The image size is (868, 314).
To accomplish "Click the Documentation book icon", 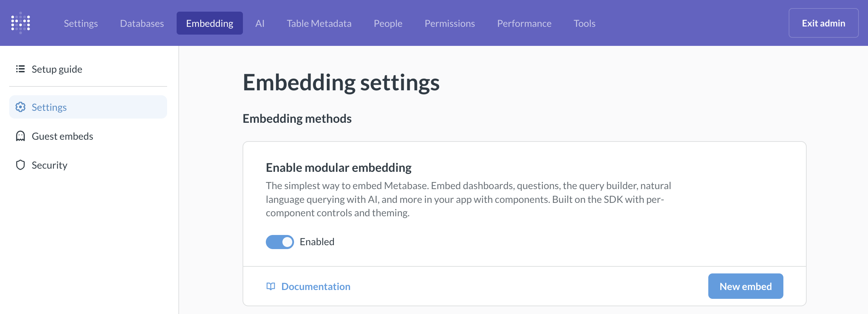I will [x=271, y=286].
